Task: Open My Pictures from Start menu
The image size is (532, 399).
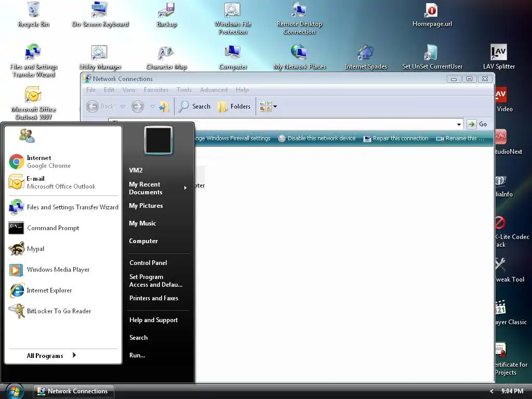Action: point(146,206)
